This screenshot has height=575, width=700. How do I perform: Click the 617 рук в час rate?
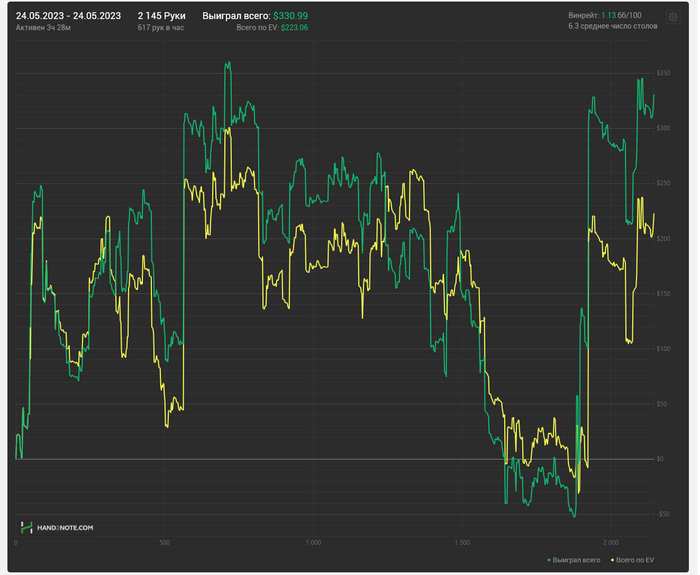(x=162, y=28)
